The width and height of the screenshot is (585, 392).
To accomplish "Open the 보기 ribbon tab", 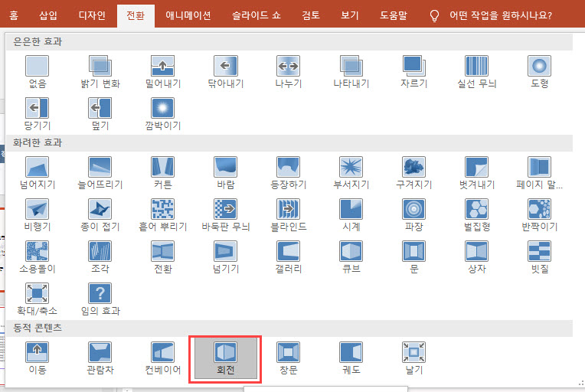I will [x=350, y=15].
